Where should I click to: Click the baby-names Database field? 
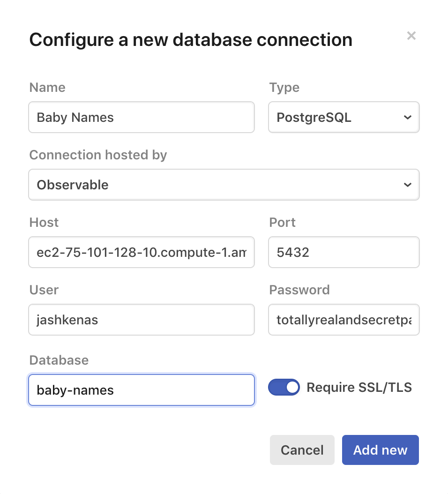click(142, 390)
